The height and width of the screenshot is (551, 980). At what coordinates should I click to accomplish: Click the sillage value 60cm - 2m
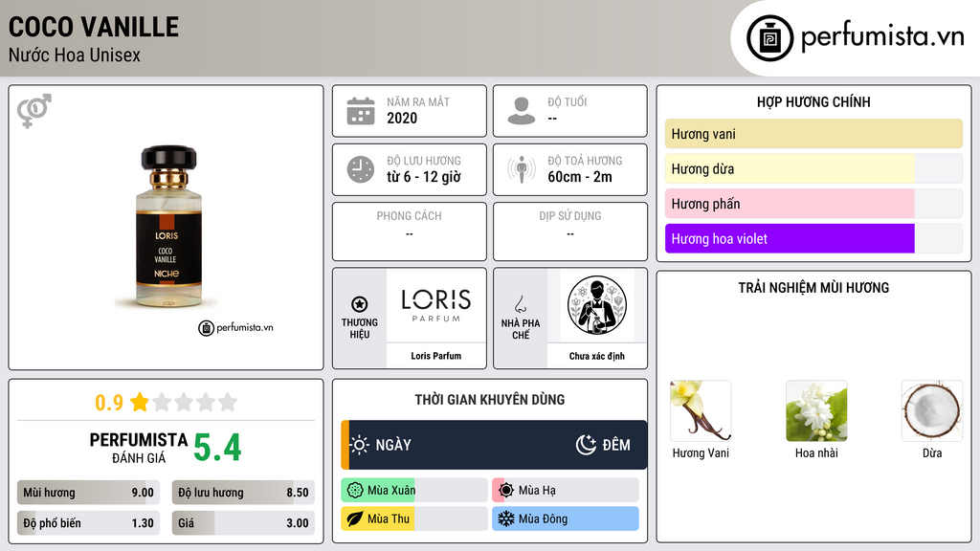[x=580, y=177]
